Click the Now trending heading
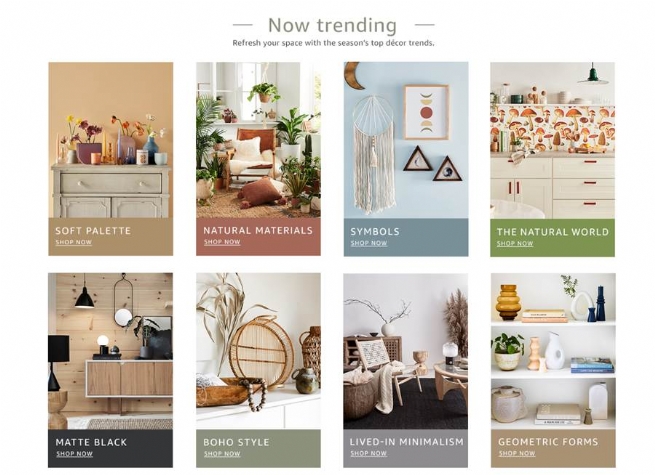 332,25
